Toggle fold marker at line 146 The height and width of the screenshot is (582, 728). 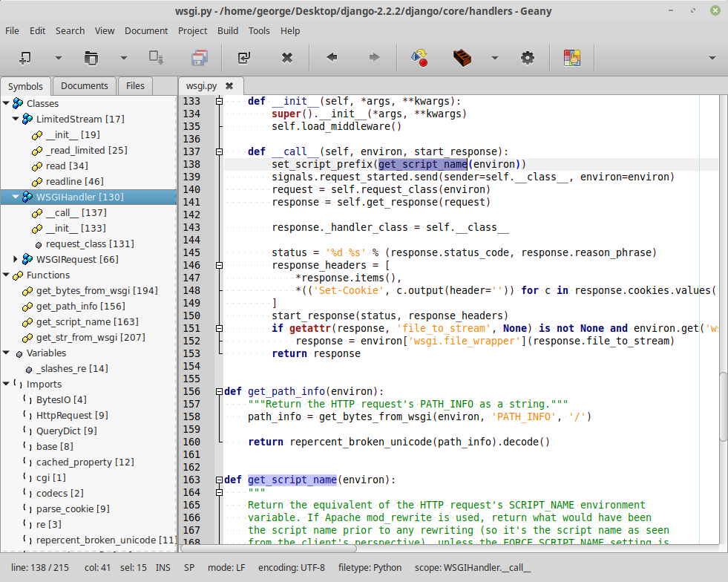pyautogui.click(x=219, y=265)
